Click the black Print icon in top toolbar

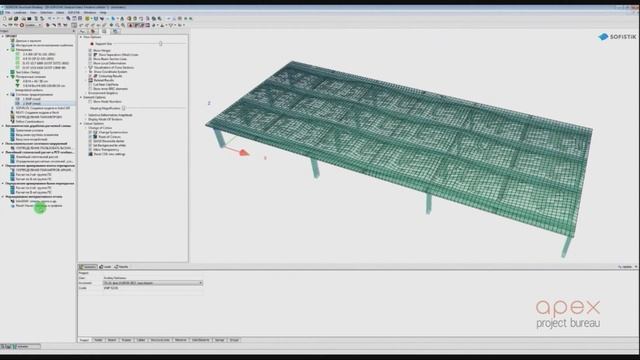point(29,18)
